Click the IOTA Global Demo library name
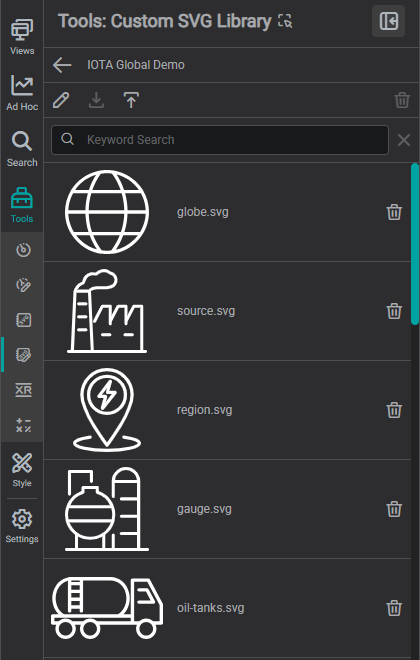Viewport: 420px width, 660px height. coord(136,65)
